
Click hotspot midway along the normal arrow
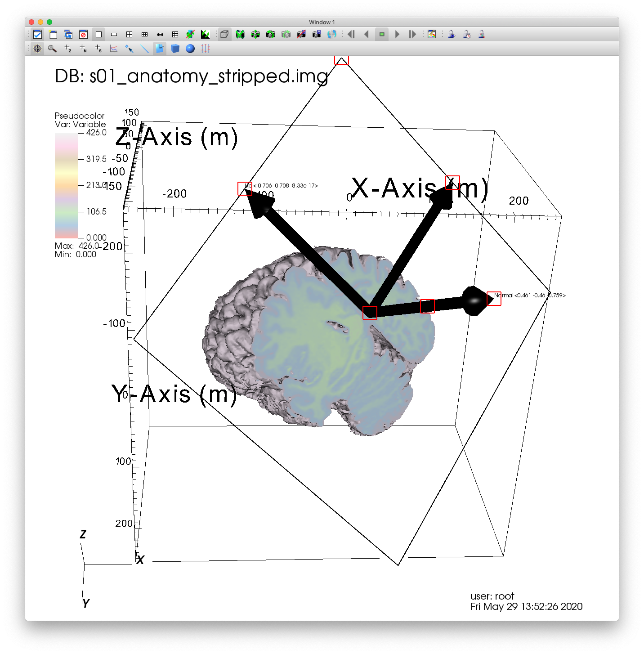[427, 306]
